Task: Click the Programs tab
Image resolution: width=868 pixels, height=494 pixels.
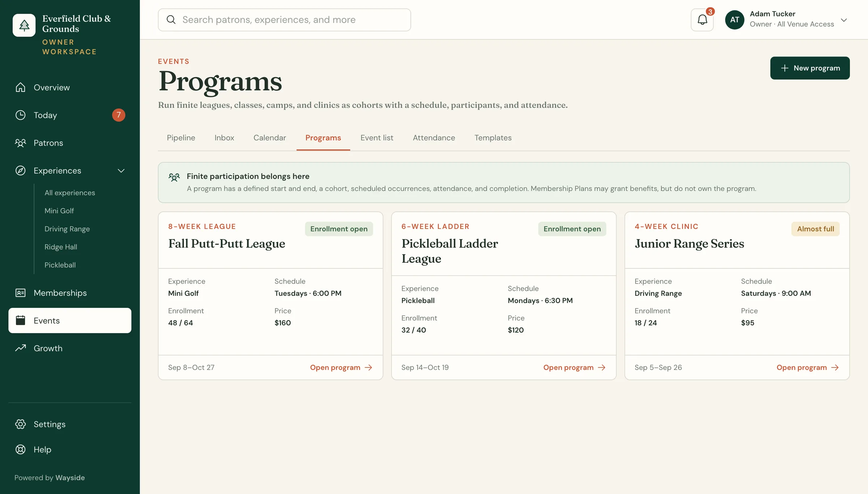Action: pos(323,138)
